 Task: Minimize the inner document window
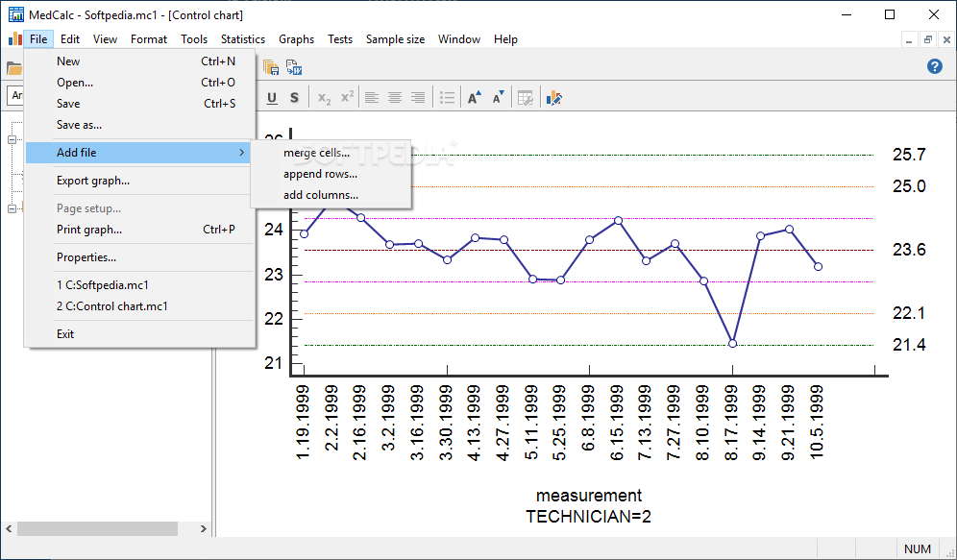coord(909,39)
